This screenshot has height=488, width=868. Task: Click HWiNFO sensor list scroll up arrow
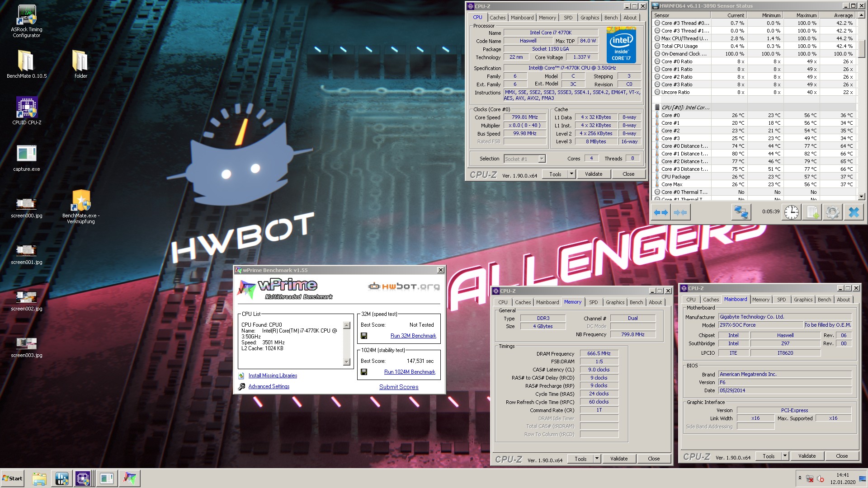(861, 15)
